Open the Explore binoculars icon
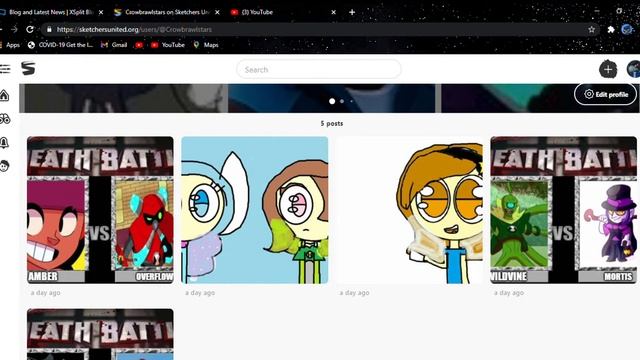Viewport: 640px width, 360px height. [4, 119]
